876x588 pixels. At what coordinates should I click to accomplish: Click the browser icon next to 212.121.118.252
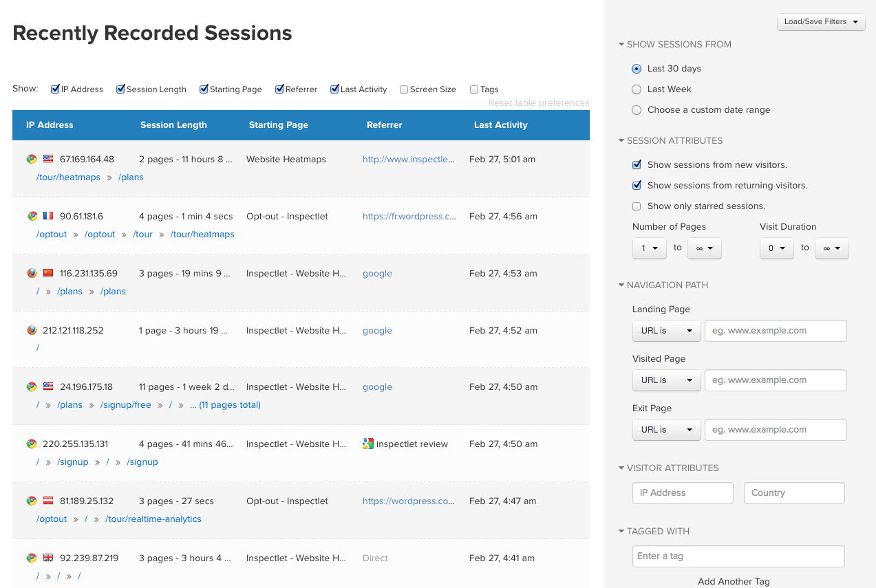point(32,329)
